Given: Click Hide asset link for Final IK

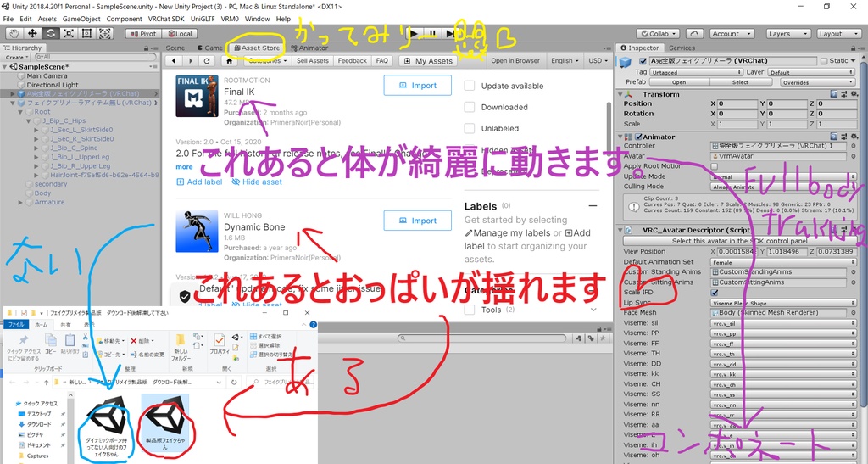Looking at the screenshot, I should click(x=257, y=182).
